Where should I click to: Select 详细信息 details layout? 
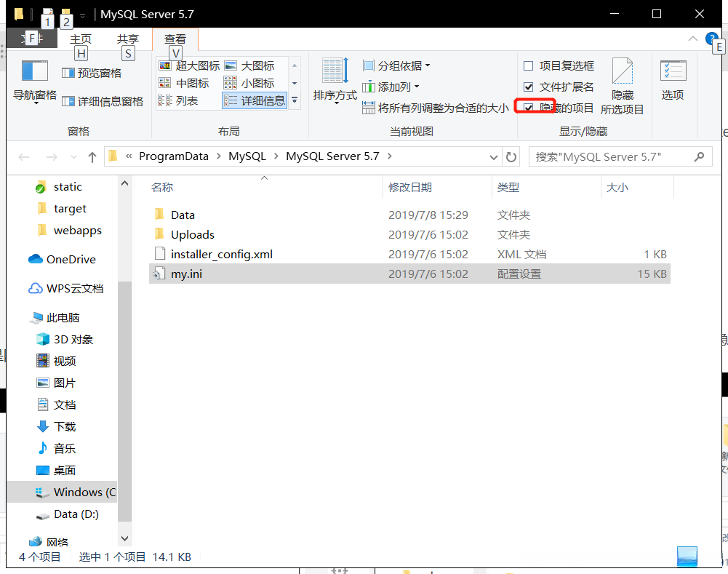[x=255, y=100]
